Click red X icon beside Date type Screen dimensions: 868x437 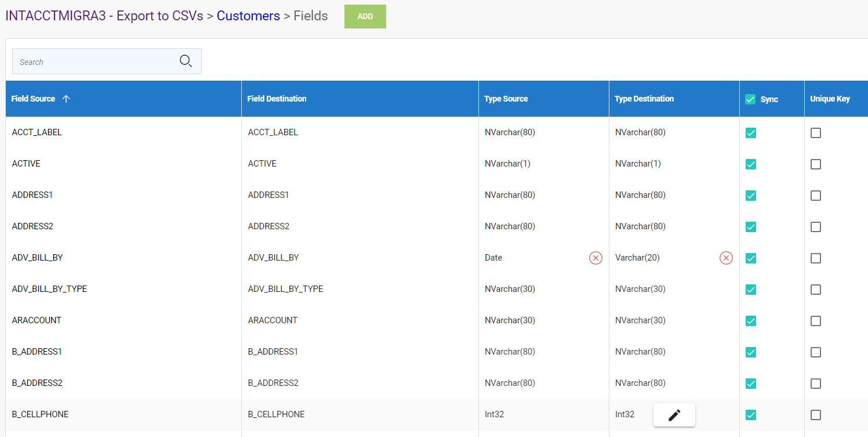click(x=595, y=258)
